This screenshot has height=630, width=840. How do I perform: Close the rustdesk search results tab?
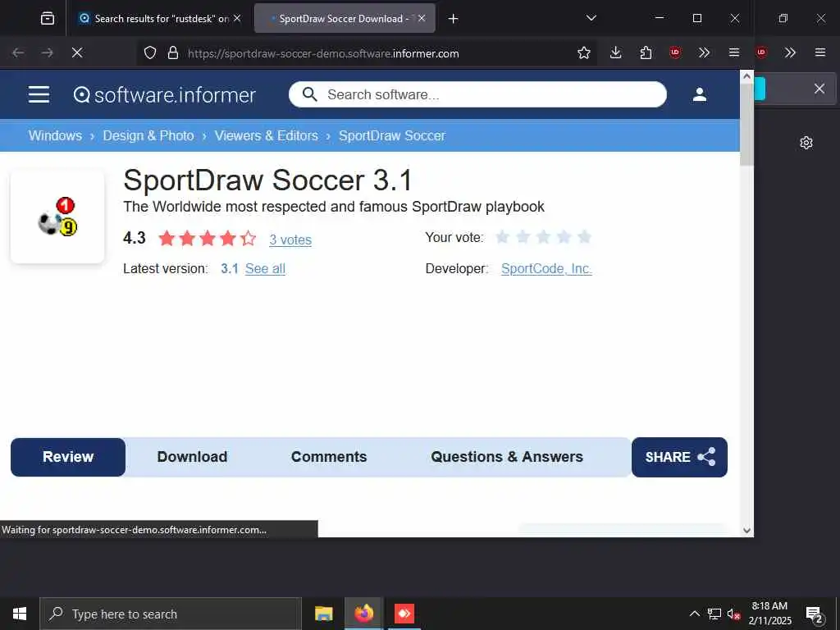[x=237, y=18]
